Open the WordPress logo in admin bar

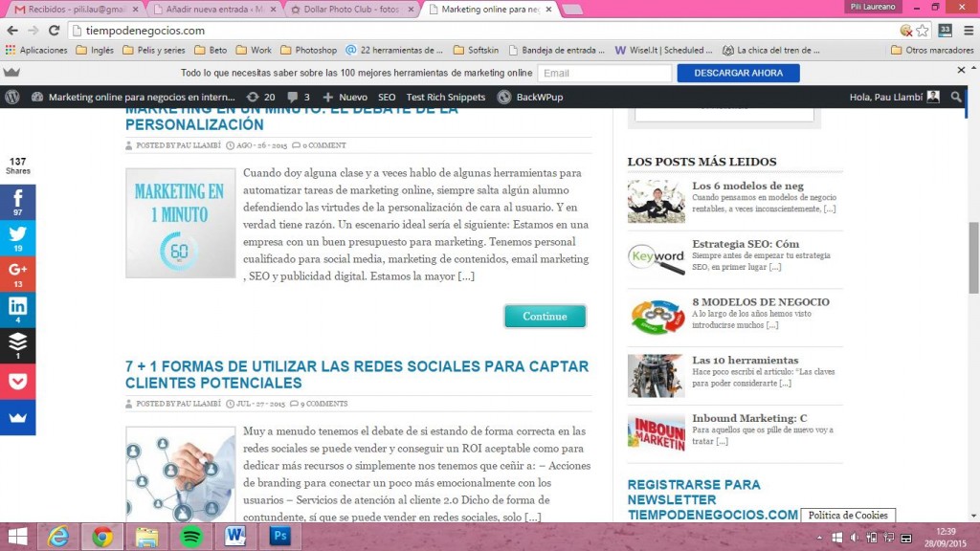pos(12,97)
